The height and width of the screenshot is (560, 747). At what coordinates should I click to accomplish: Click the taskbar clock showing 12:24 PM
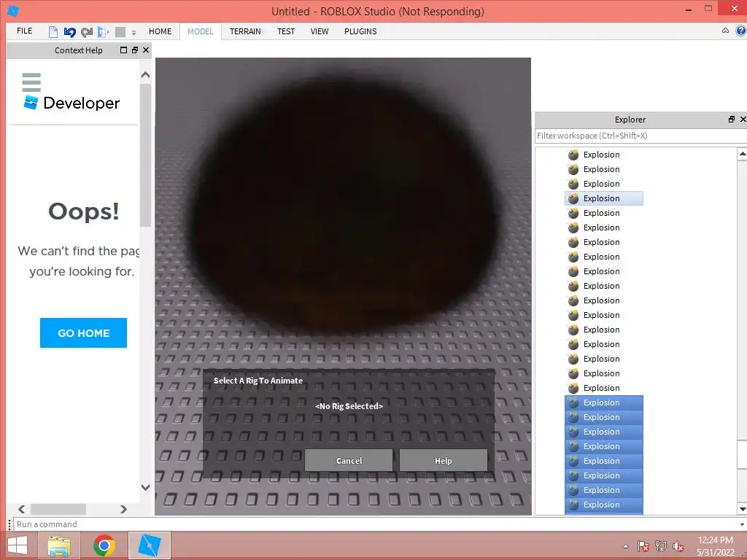[715, 546]
